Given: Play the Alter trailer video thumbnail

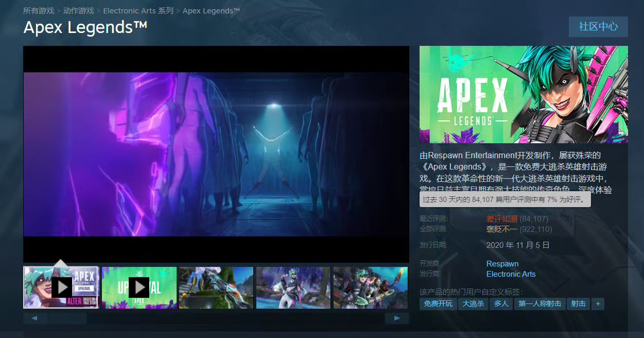Looking at the screenshot, I should point(61,287).
